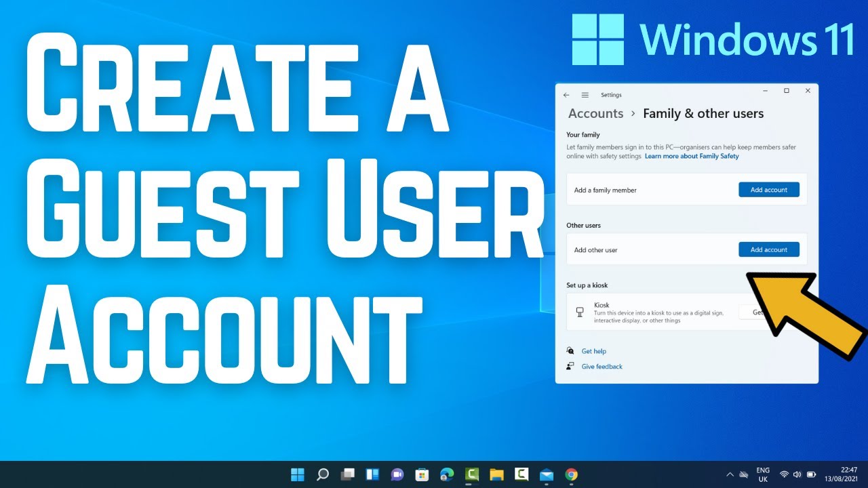Click the Give feedback person icon
Viewport: 868px width, 488px height.
[570, 367]
